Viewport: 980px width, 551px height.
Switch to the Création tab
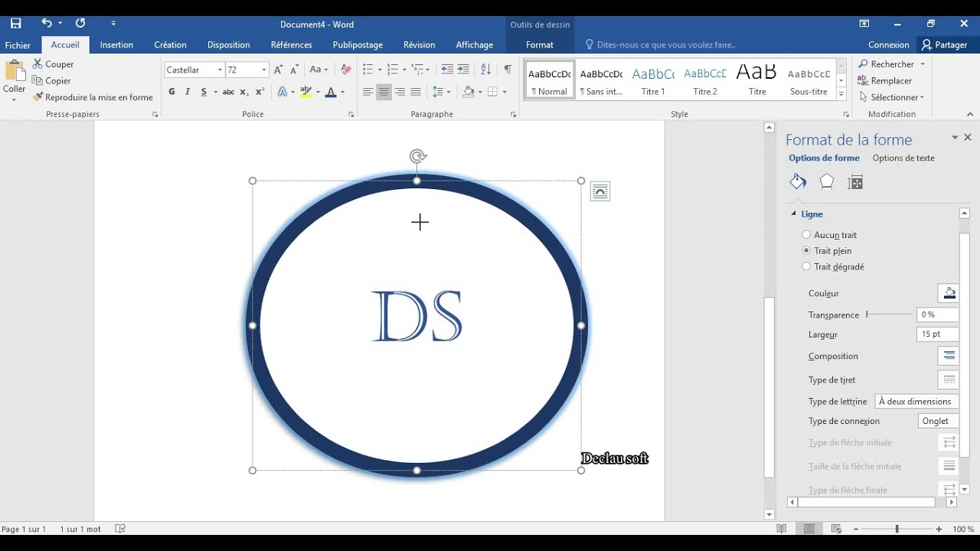(170, 45)
